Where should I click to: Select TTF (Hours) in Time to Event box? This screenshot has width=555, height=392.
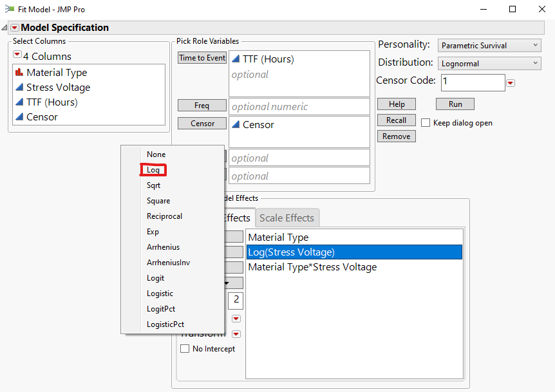pos(268,59)
